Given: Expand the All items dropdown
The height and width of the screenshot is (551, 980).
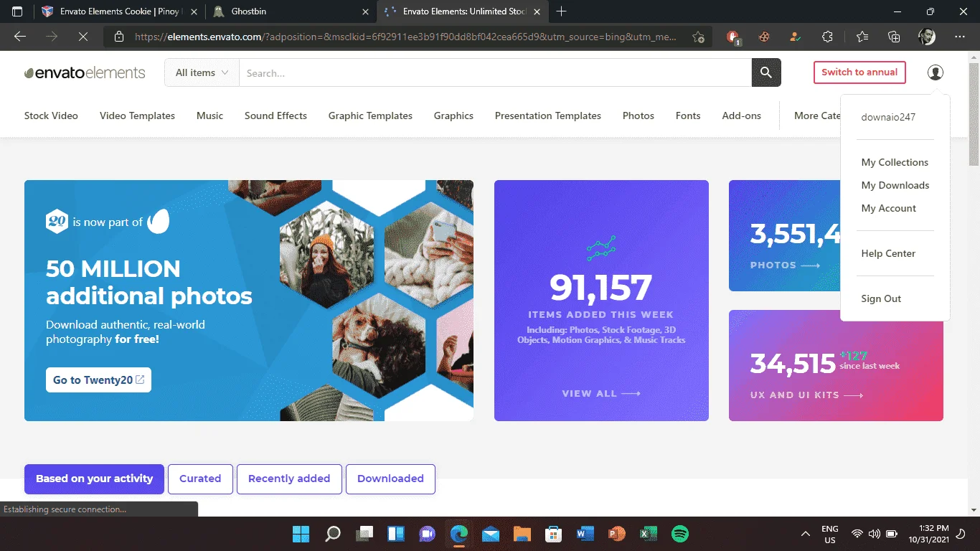Looking at the screenshot, I should 202,72.
